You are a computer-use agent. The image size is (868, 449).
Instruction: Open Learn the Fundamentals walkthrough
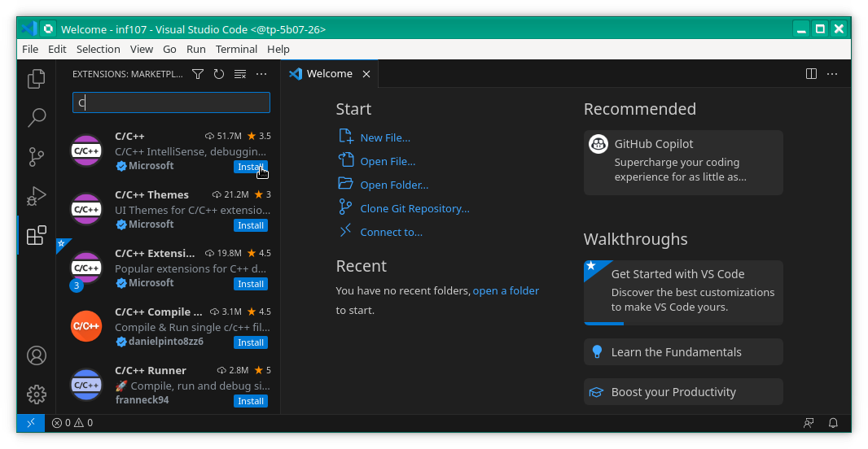click(683, 352)
